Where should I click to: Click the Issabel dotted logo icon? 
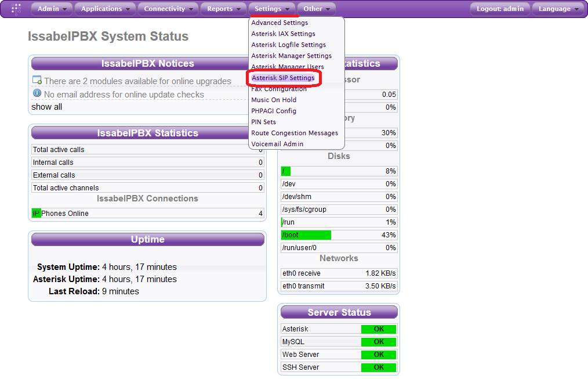pos(16,9)
